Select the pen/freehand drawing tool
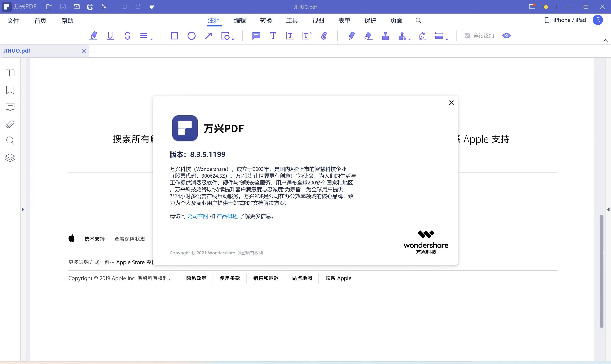 [x=352, y=36]
